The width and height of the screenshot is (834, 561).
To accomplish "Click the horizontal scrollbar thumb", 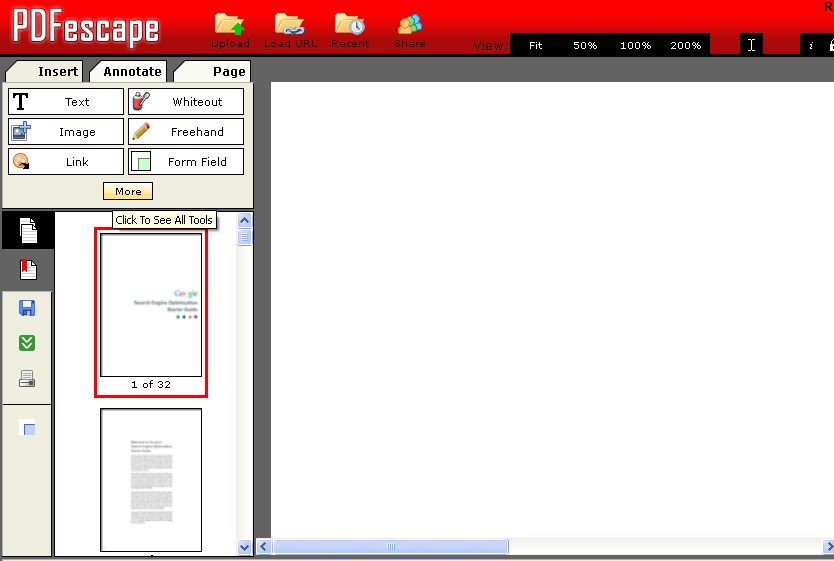I will (391, 546).
